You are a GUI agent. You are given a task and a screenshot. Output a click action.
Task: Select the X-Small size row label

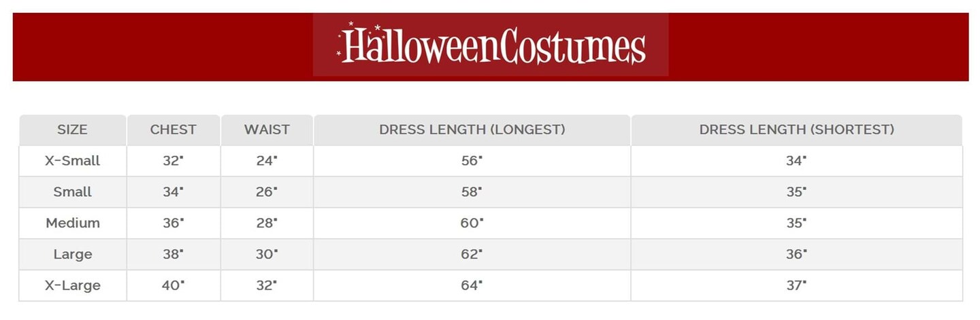pyautogui.click(x=72, y=161)
